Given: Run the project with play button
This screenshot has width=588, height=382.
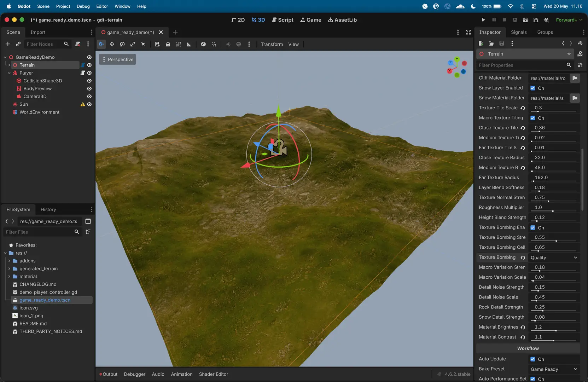Looking at the screenshot, I should 483,20.
